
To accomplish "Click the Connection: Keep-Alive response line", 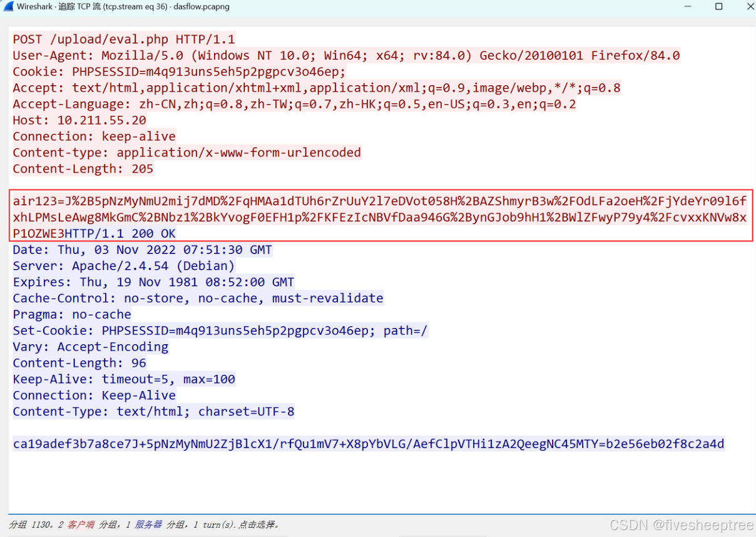I will click(x=94, y=396).
